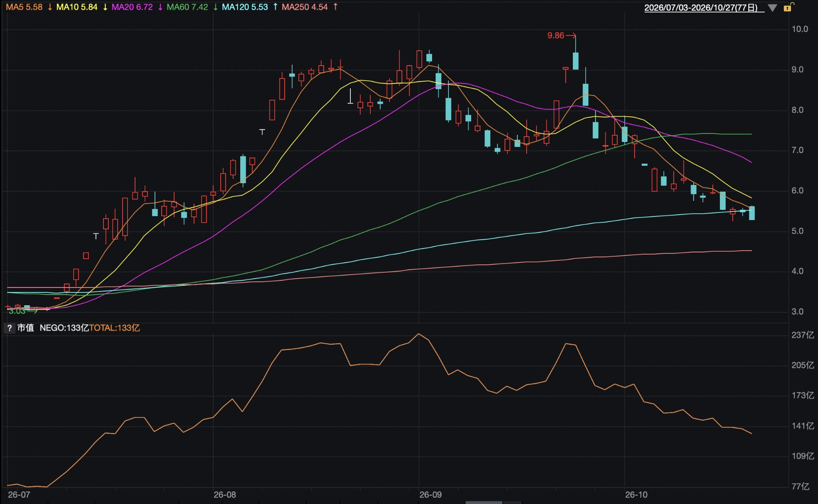Click the 26-07 date axis label

coord(19,495)
